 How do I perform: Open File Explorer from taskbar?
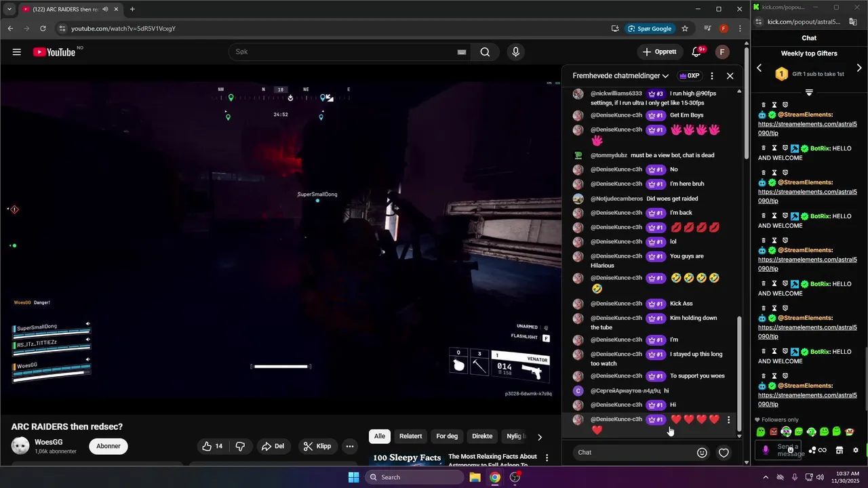click(x=475, y=477)
